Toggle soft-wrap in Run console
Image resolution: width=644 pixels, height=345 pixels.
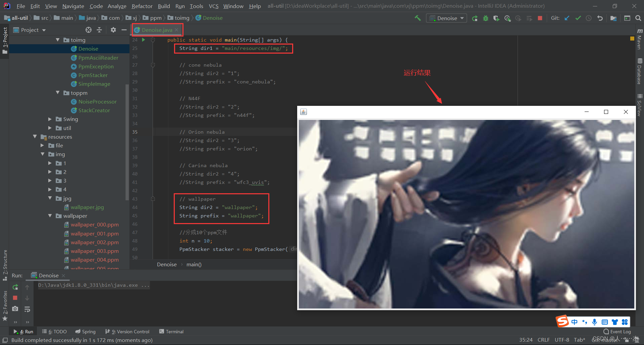pyautogui.click(x=28, y=309)
